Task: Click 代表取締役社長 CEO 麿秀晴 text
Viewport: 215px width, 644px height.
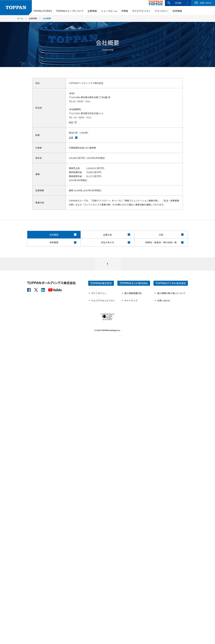Action: (82, 148)
